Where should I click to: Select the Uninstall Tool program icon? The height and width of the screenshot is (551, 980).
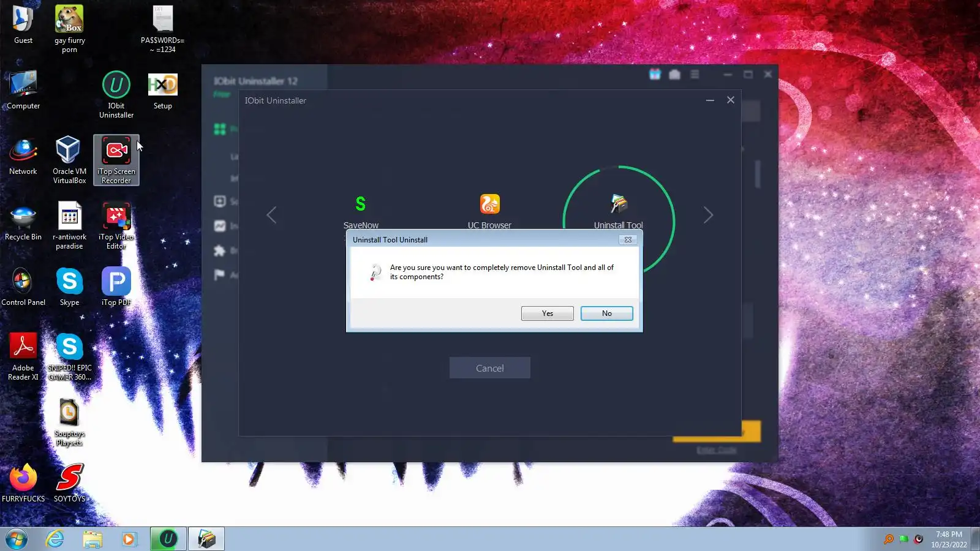tap(619, 204)
